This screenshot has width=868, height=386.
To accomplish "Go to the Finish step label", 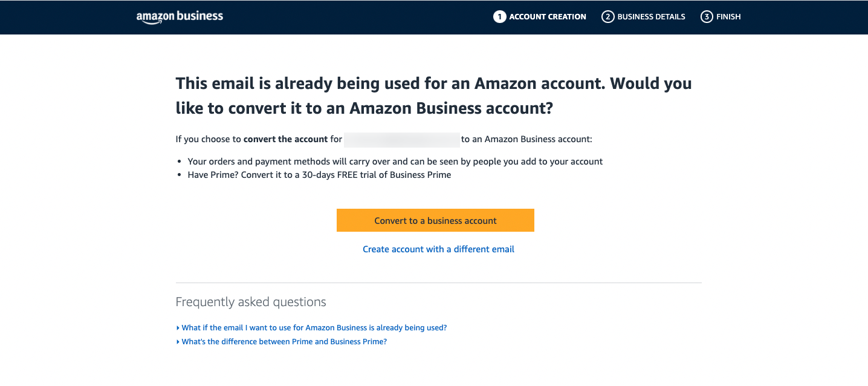I will tap(728, 17).
